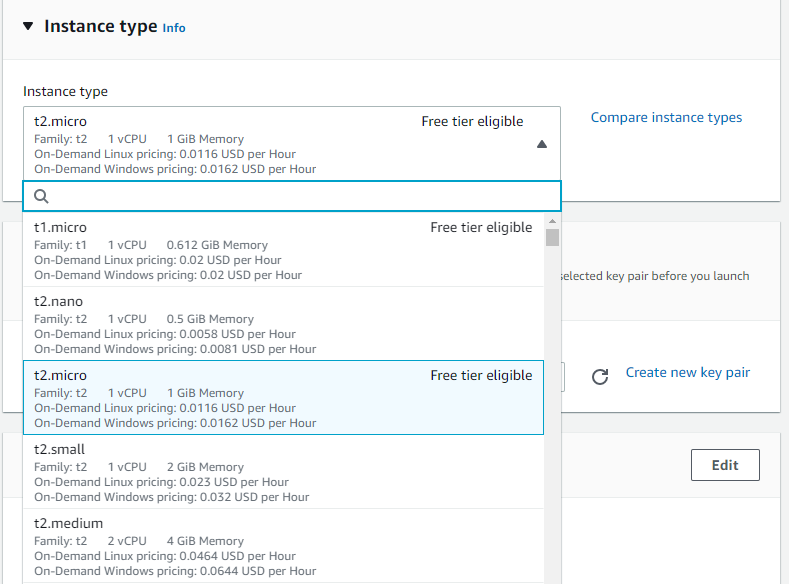Open the Create new key pair link

click(687, 372)
